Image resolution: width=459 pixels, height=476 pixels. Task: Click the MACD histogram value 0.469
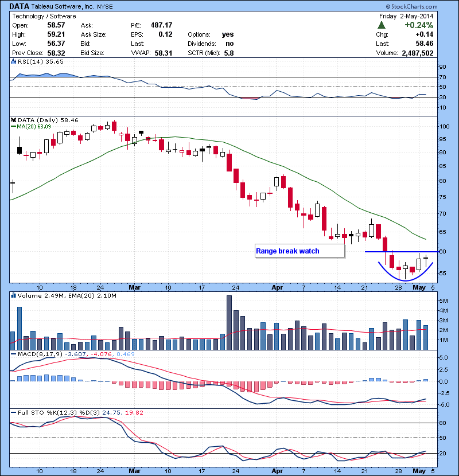[126, 354]
